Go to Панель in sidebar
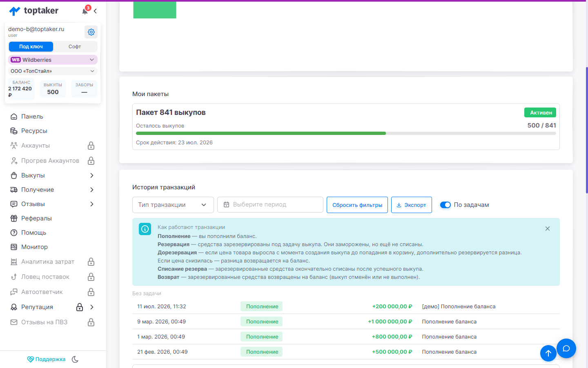The width and height of the screenshot is (588, 368). (x=32, y=117)
